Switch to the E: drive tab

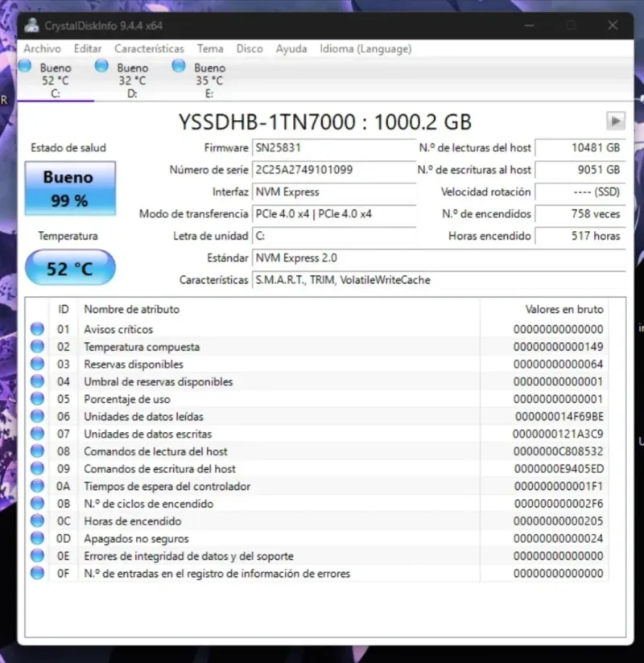pyautogui.click(x=209, y=80)
